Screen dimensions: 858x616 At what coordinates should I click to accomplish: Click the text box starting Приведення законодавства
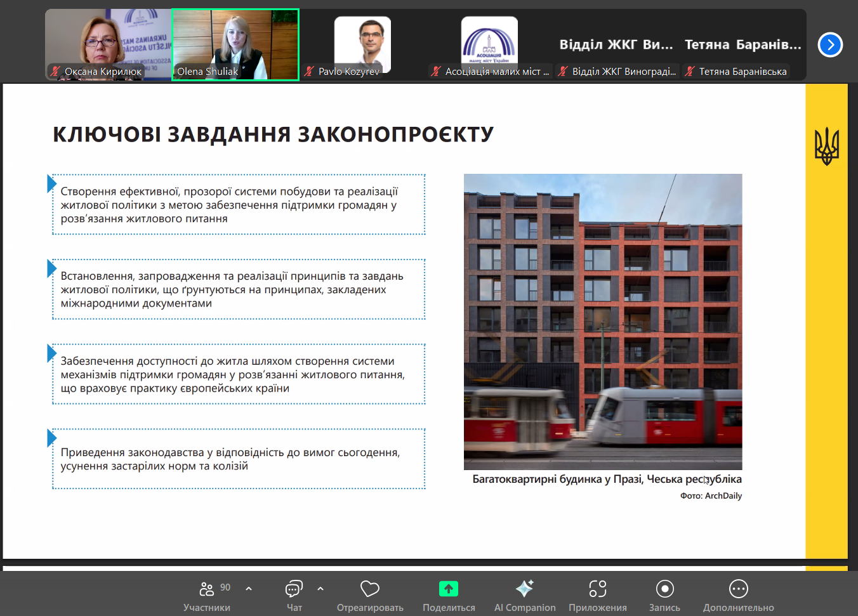[x=239, y=459]
